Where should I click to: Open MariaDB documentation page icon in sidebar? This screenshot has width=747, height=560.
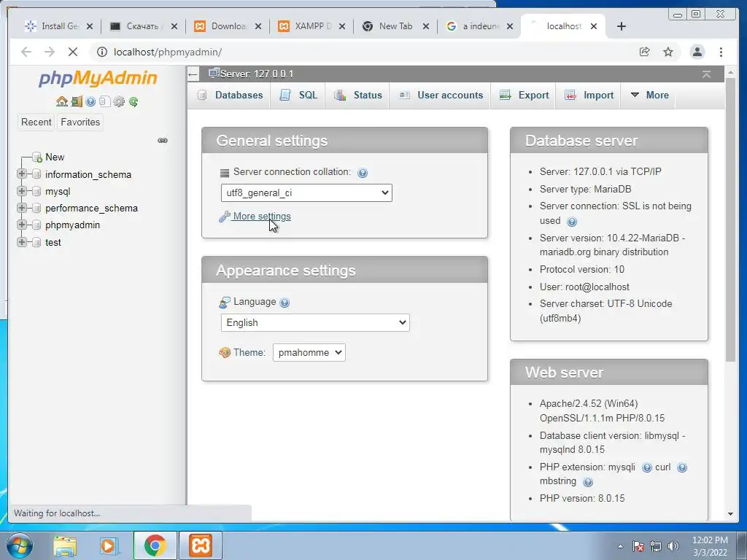coord(105,101)
